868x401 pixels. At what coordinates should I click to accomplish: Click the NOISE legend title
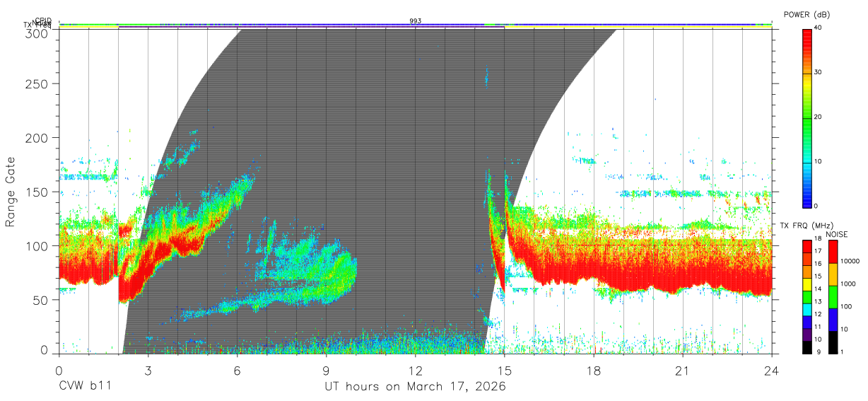click(837, 234)
